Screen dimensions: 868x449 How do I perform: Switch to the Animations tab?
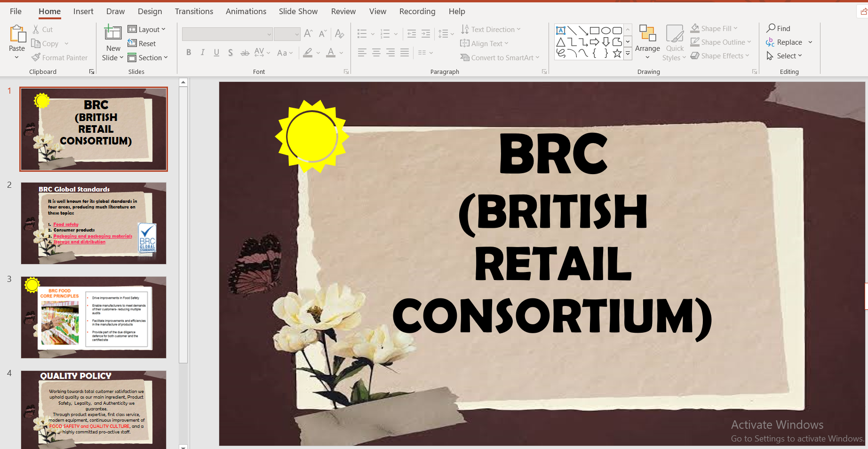tap(246, 11)
